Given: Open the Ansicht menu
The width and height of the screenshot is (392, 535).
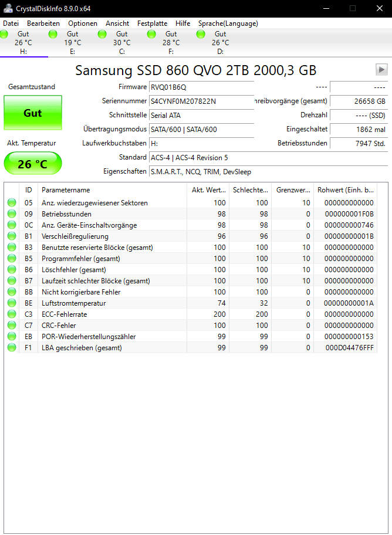Looking at the screenshot, I should [x=117, y=23].
